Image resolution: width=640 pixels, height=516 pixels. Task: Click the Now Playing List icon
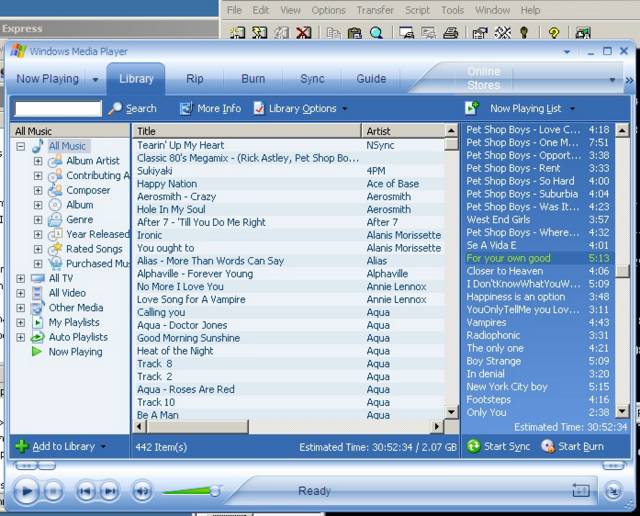point(472,108)
